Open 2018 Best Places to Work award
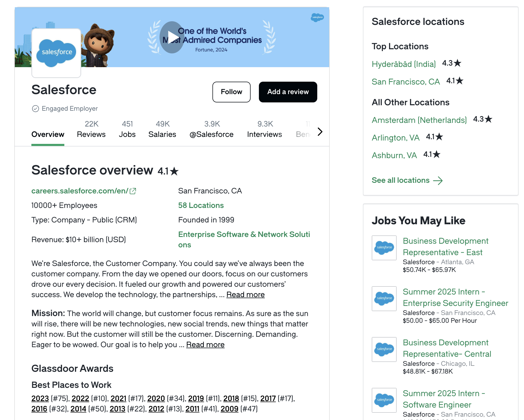The image size is (524, 420). click(x=231, y=398)
